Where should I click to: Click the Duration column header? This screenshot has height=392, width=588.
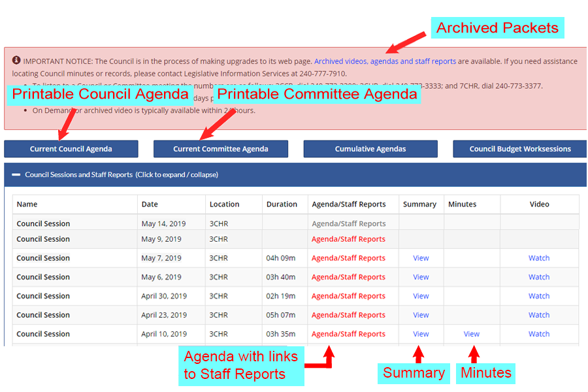282,204
